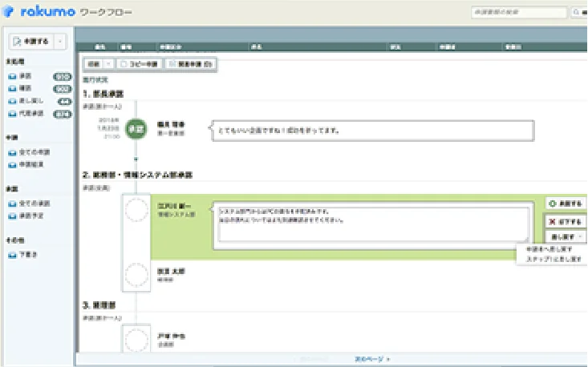Image resolution: width=588 pixels, height=367 pixels.
Task: Click the search input at top right
Action: coord(519,12)
